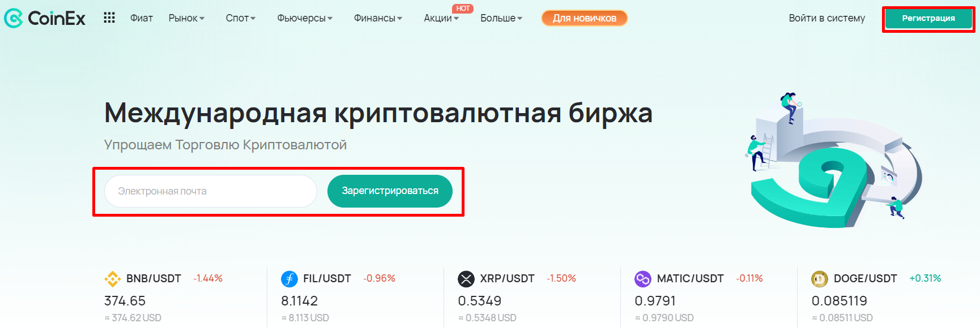Click the Войти в систему link

(826, 18)
